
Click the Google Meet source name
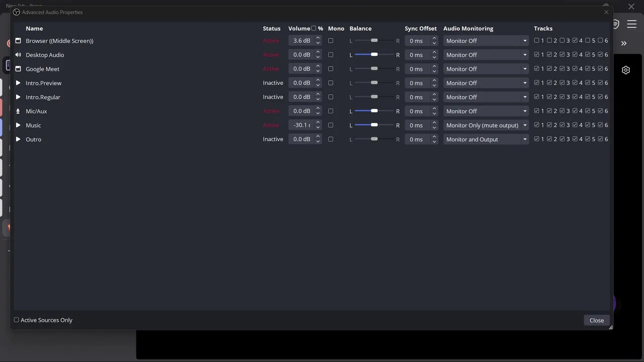point(42,69)
